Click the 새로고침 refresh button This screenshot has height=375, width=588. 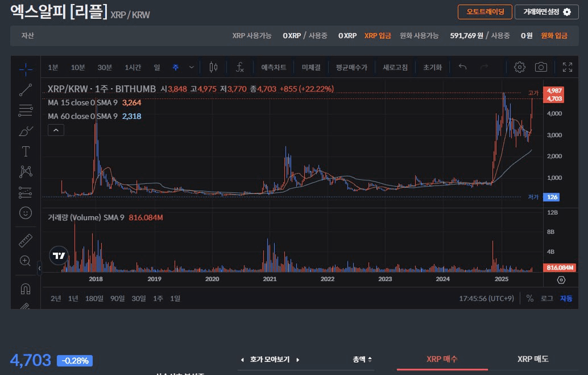[x=395, y=67]
